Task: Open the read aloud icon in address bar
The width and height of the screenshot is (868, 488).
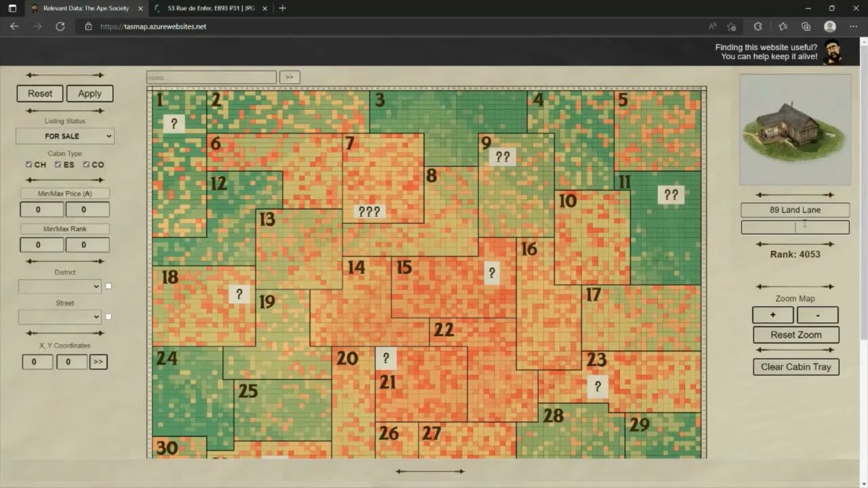Action: point(713,26)
